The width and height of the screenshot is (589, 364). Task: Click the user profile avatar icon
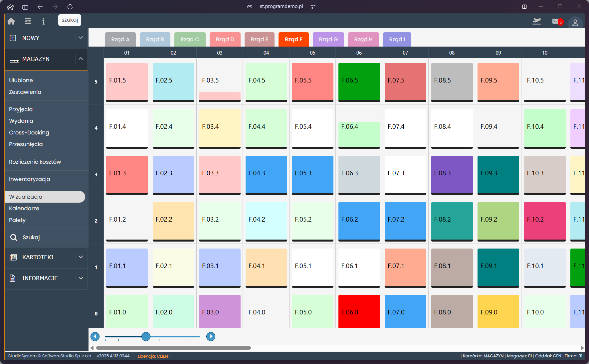coord(575,23)
